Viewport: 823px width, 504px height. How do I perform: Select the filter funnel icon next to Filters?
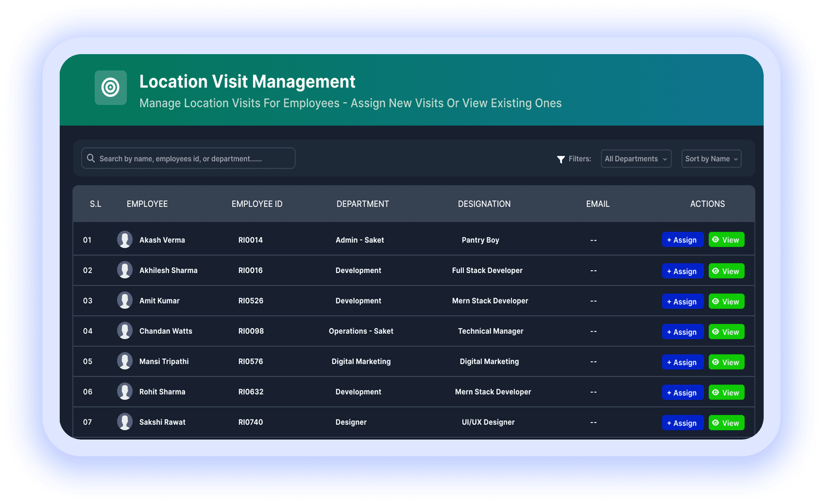561,159
